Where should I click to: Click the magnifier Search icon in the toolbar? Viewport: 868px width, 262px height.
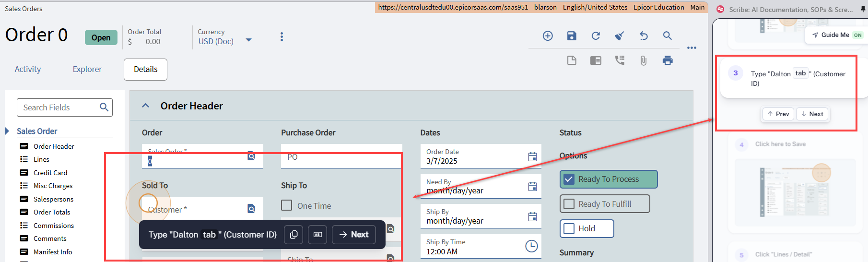point(668,36)
